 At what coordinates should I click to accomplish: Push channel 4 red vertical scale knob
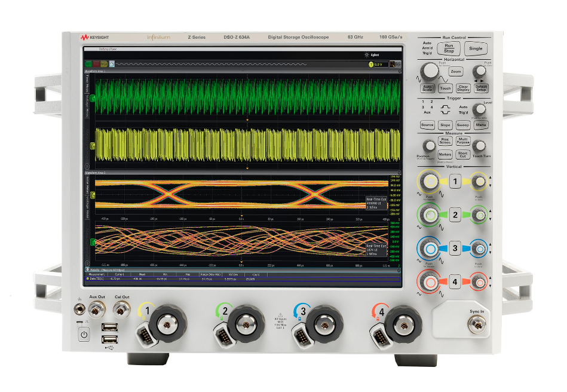[x=429, y=281]
